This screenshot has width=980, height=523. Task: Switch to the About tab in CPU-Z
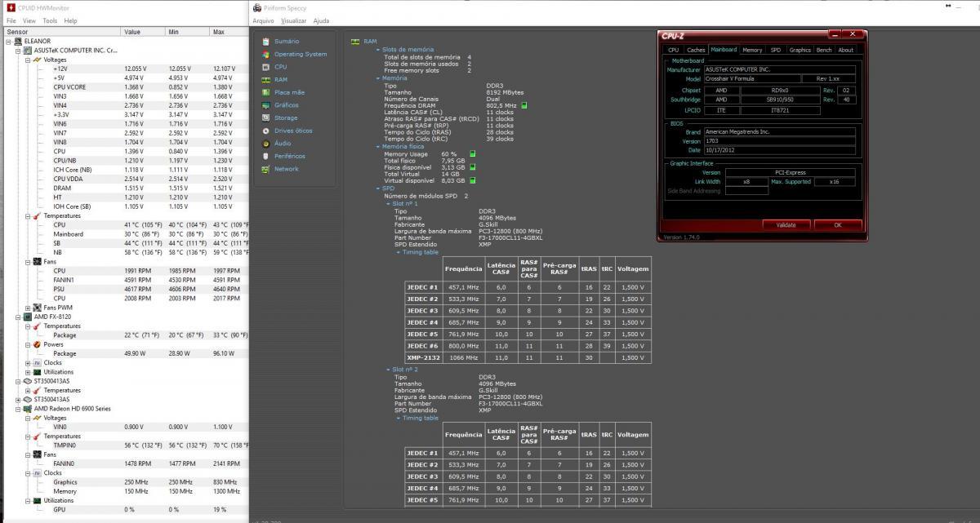(x=846, y=50)
